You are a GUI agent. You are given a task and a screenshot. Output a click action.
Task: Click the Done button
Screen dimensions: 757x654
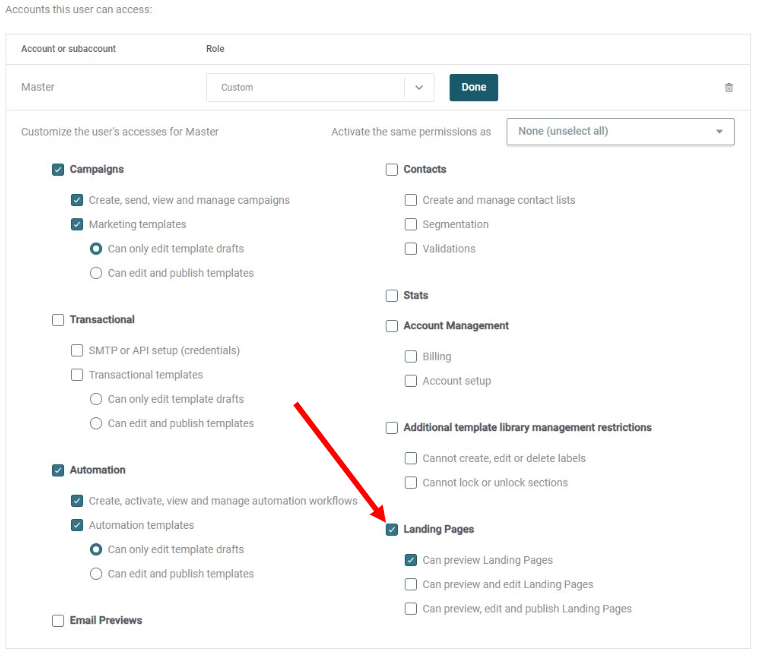(473, 87)
